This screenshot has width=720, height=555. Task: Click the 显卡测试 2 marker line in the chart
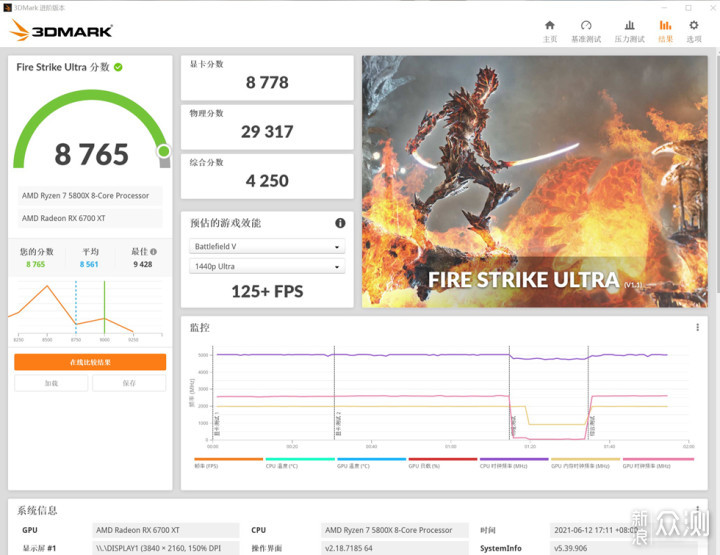pyautogui.click(x=334, y=393)
